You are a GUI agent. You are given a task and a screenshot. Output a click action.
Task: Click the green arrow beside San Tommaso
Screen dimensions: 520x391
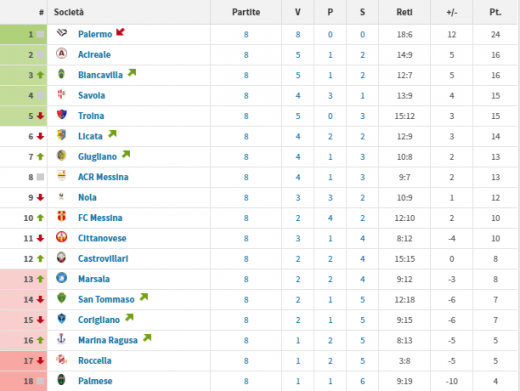[144, 297]
